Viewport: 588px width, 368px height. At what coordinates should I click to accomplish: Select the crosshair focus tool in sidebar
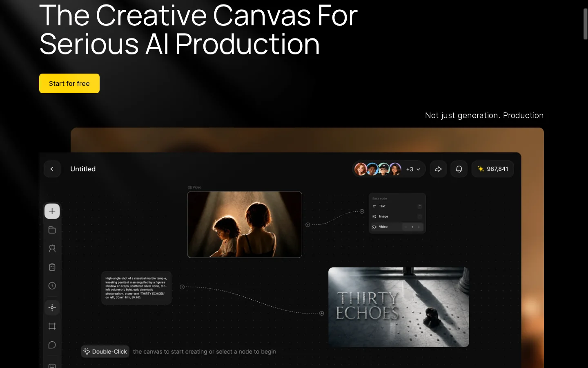pyautogui.click(x=52, y=307)
